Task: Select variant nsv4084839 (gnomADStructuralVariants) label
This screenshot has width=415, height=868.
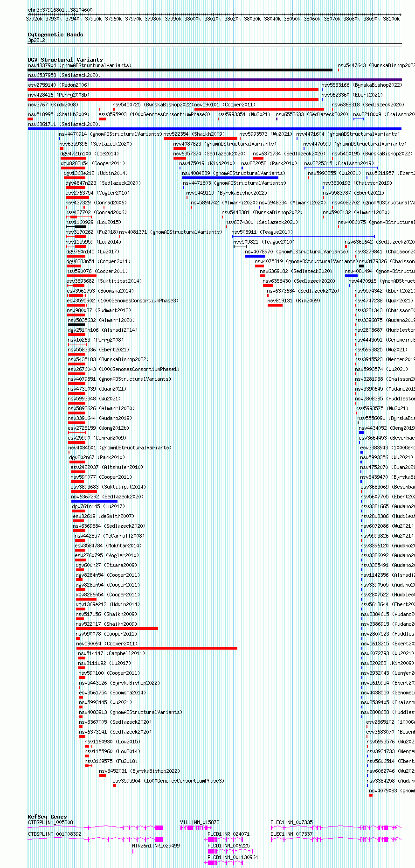Action: (234, 173)
